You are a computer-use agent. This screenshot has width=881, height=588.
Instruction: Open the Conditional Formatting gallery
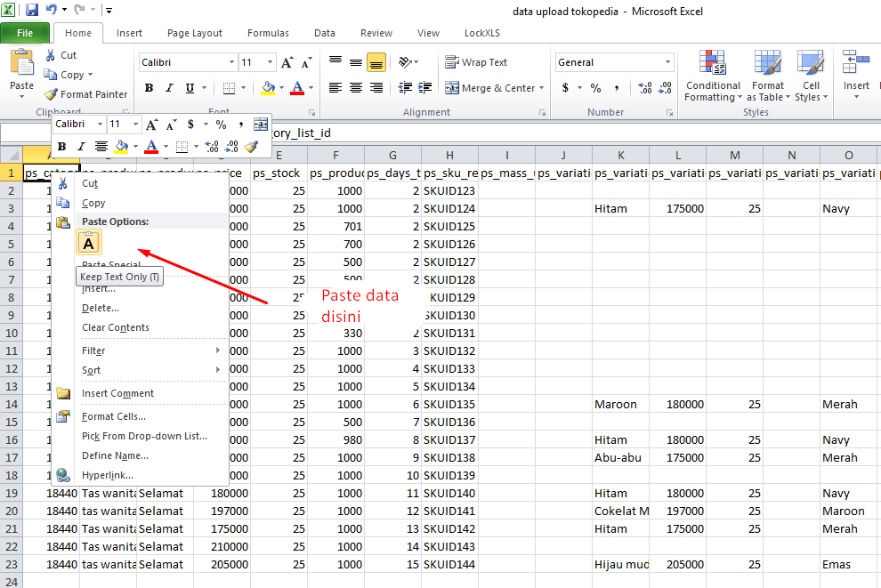point(712,76)
